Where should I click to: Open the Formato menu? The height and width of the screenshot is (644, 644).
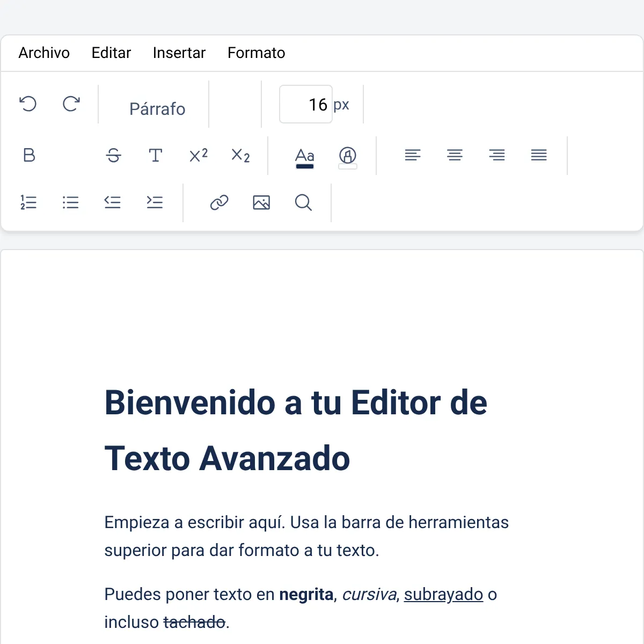click(257, 53)
